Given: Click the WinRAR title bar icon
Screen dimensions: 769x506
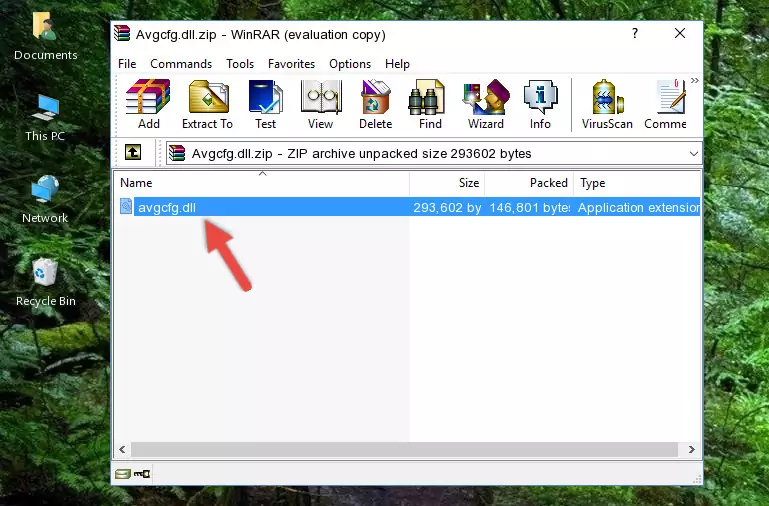Looking at the screenshot, I should (122, 34).
